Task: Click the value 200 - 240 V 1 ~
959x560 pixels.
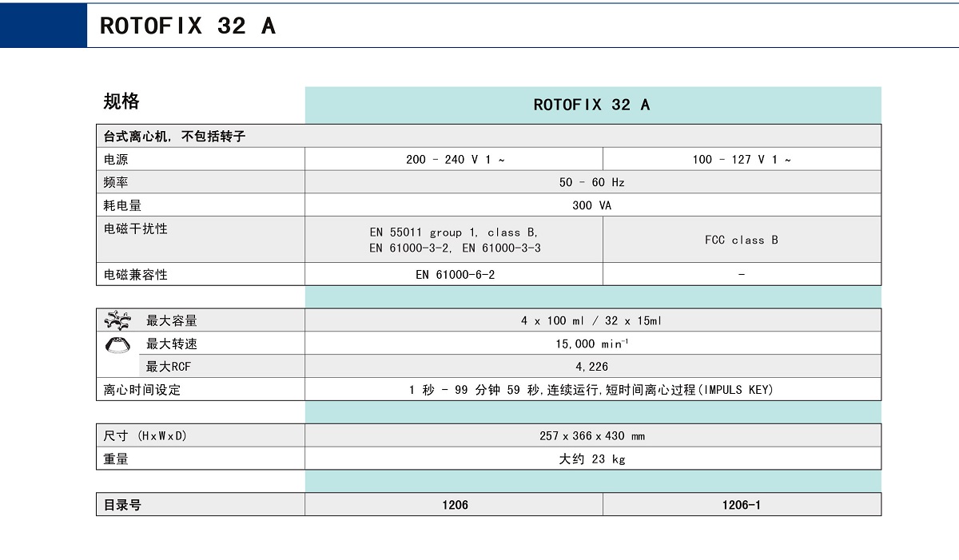Action: click(456, 160)
